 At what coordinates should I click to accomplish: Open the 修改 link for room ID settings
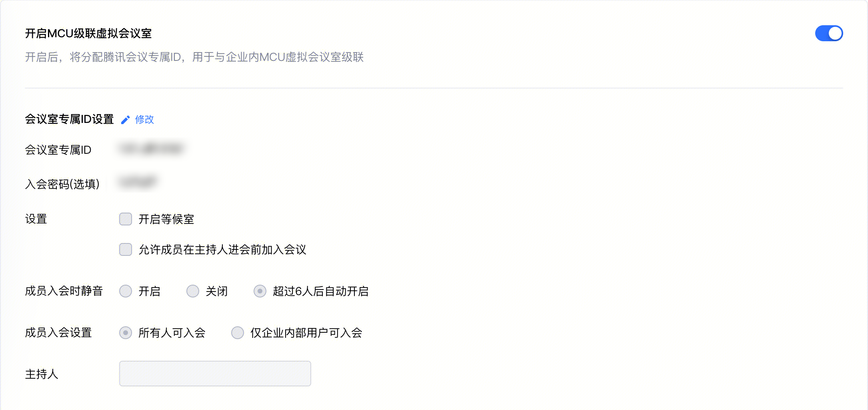[x=144, y=119]
